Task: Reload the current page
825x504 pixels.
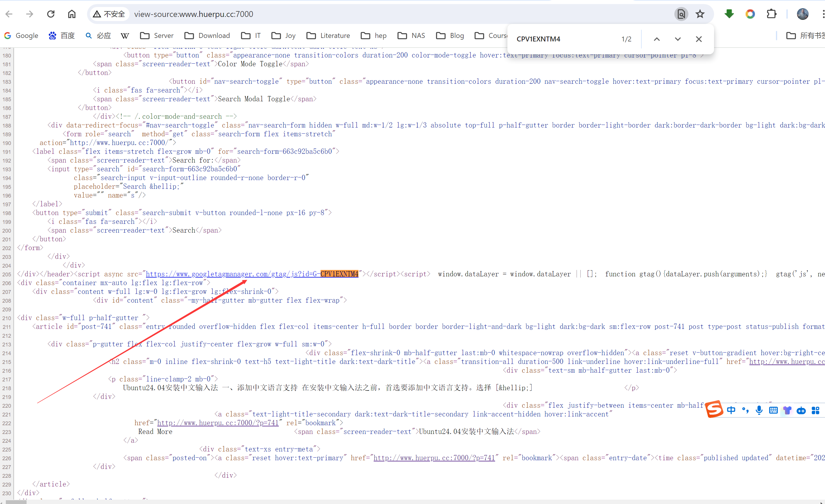Action: (51, 14)
